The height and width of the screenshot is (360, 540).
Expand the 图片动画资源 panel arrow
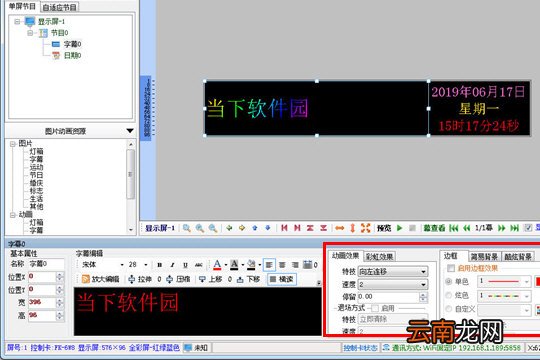pyautogui.click(x=130, y=131)
